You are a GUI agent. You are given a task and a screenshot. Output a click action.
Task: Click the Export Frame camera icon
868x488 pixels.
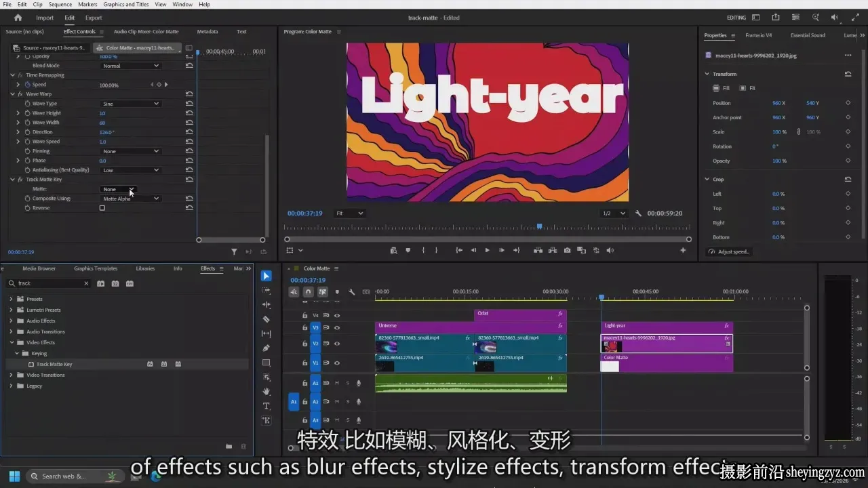click(567, 250)
